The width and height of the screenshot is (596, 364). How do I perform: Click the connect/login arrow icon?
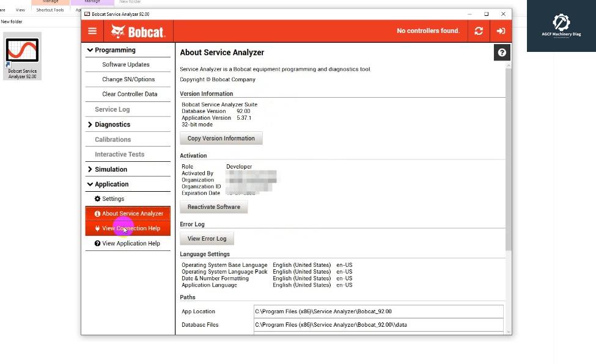tap(501, 31)
